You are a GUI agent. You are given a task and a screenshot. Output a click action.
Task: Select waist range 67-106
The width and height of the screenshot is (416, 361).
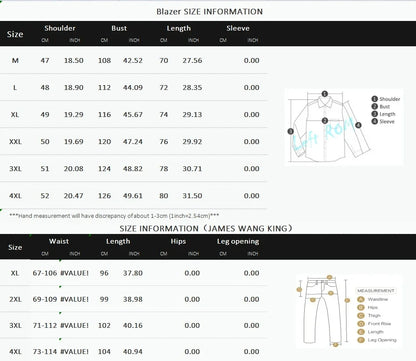(45, 273)
